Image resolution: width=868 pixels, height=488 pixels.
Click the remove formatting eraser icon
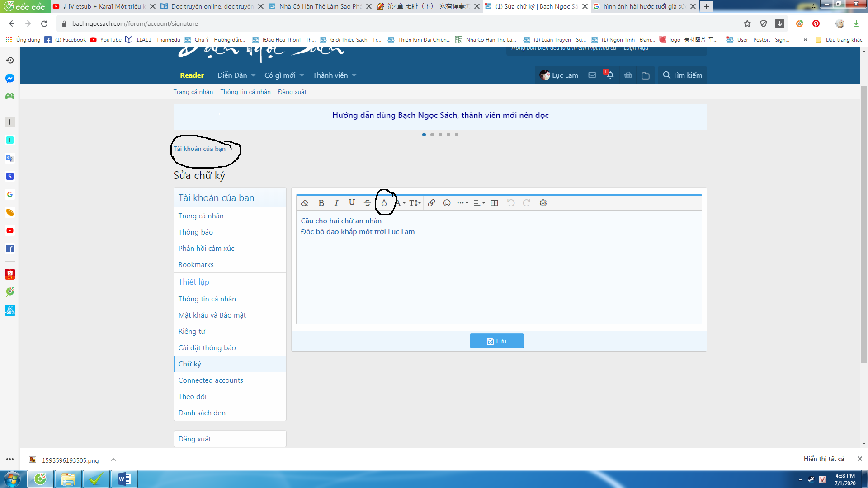305,203
